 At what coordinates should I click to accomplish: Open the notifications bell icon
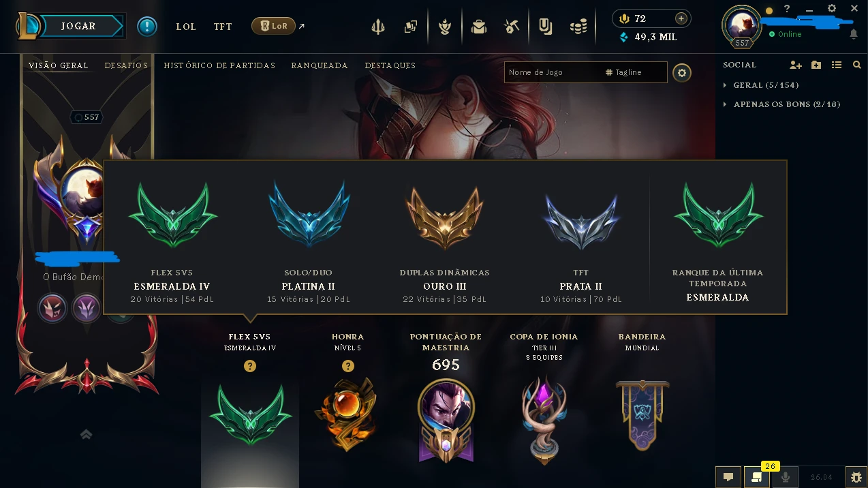coord(854,34)
